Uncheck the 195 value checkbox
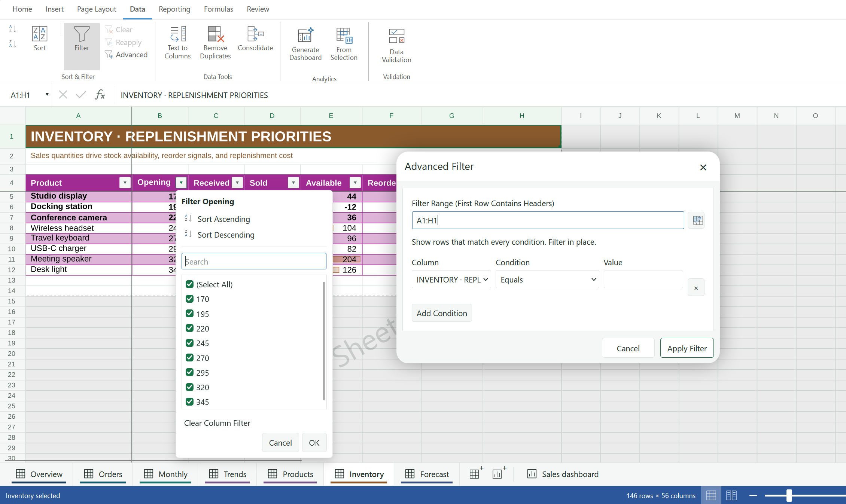846x504 pixels. coord(189,314)
